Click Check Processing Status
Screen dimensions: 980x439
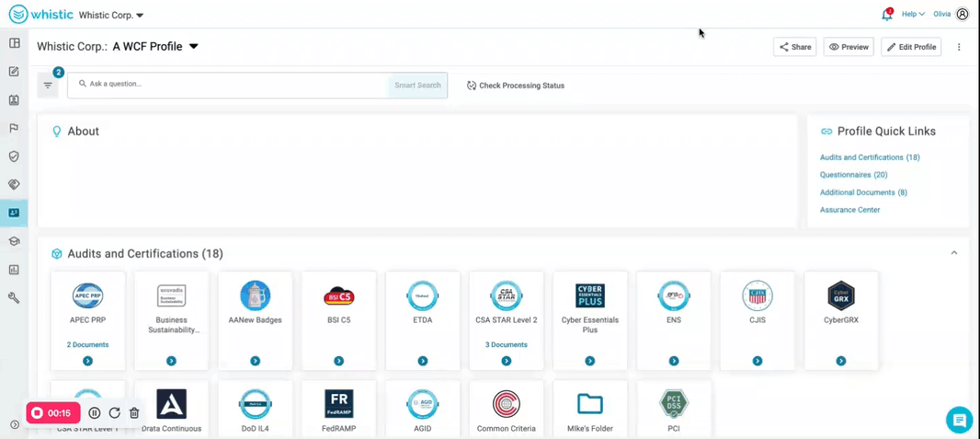pos(516,86)
